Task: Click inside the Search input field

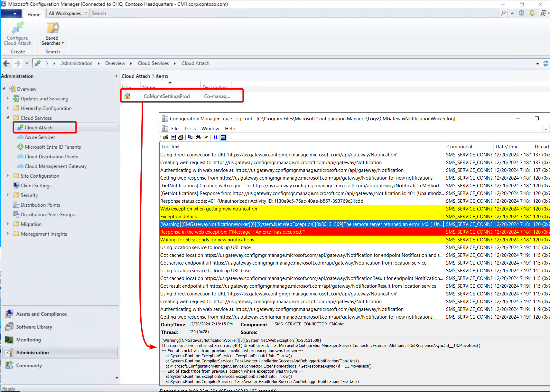Action: point(193,13)
